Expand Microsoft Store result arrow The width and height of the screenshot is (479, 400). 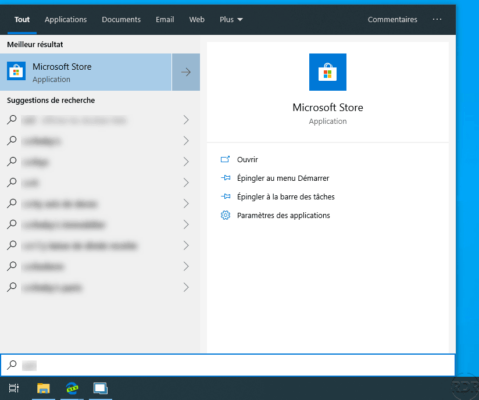click(x=186, y=72)
